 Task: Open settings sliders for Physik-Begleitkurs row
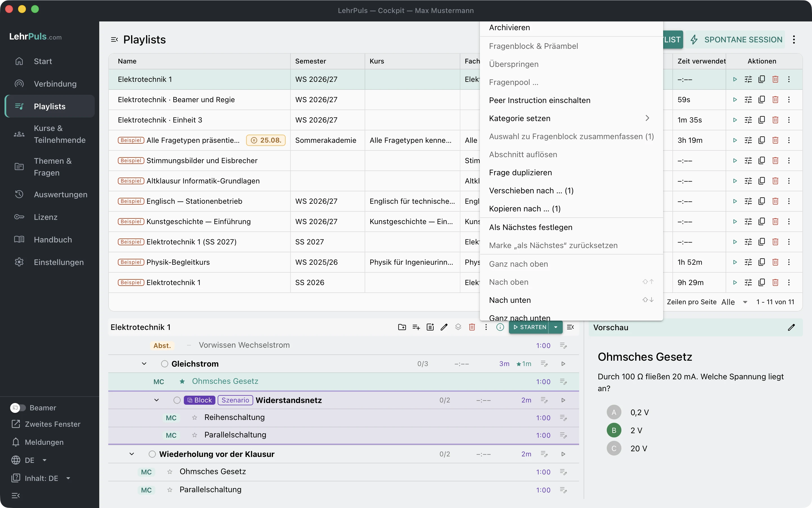click(x=748, y=262)
